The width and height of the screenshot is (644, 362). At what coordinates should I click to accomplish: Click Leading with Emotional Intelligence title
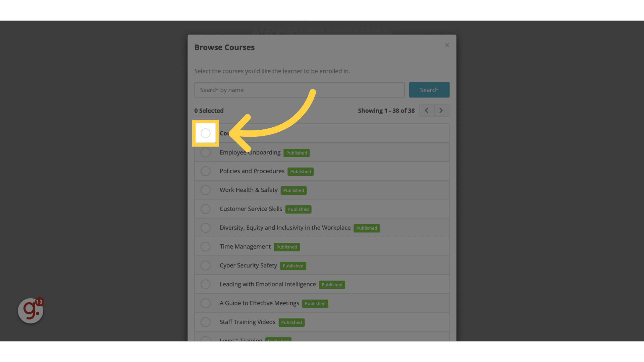pos(268,284)
